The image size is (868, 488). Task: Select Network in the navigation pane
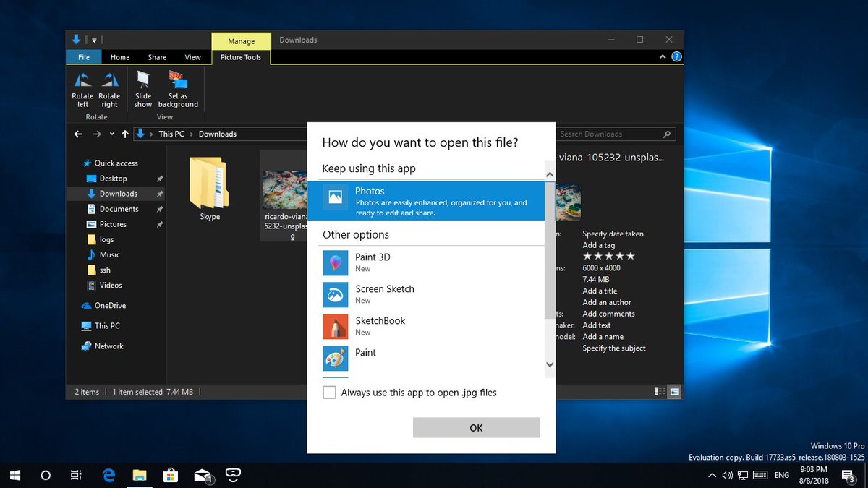(109, 346)
